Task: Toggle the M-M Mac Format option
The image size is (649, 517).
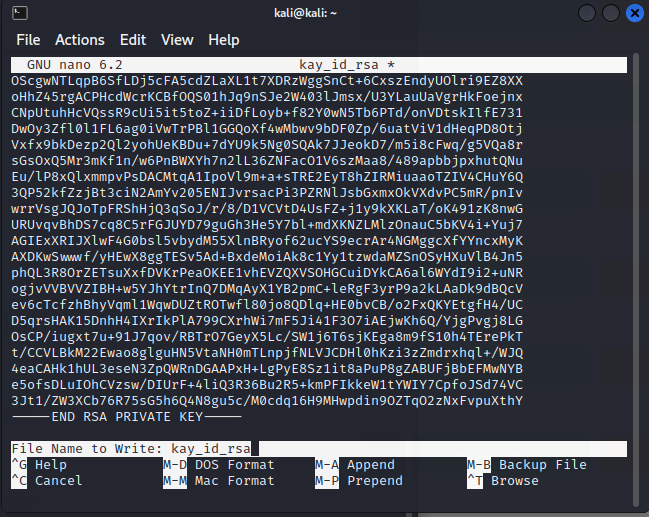Action: pos(218,481)
